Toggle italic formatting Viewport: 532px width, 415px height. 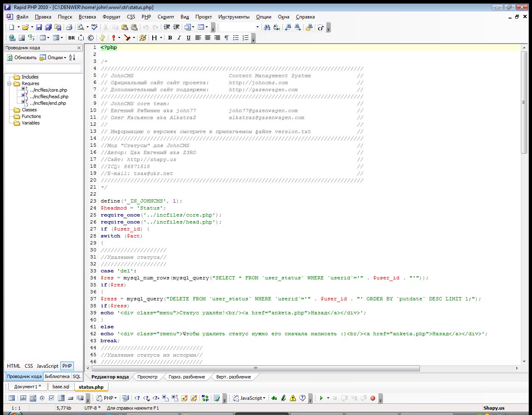tap(179, 38)
